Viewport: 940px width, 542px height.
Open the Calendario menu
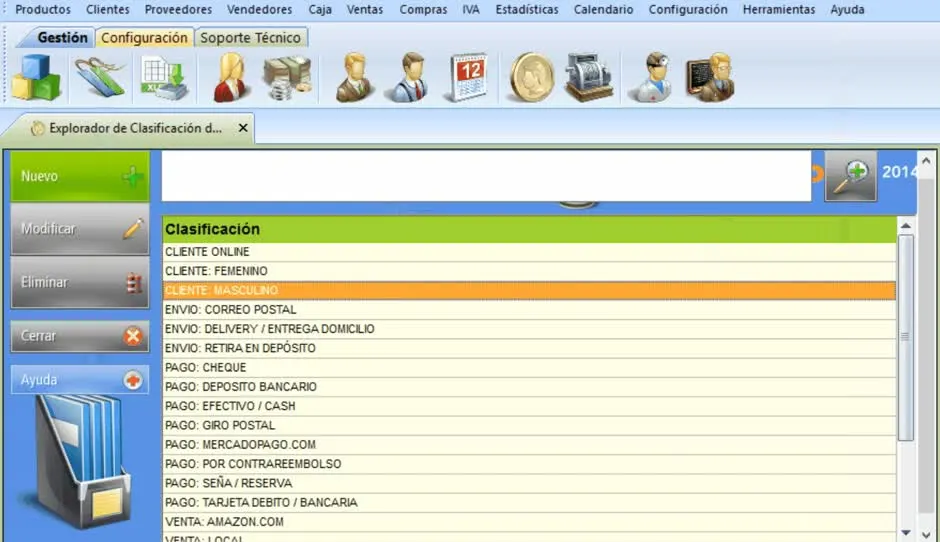click(603, 10)
